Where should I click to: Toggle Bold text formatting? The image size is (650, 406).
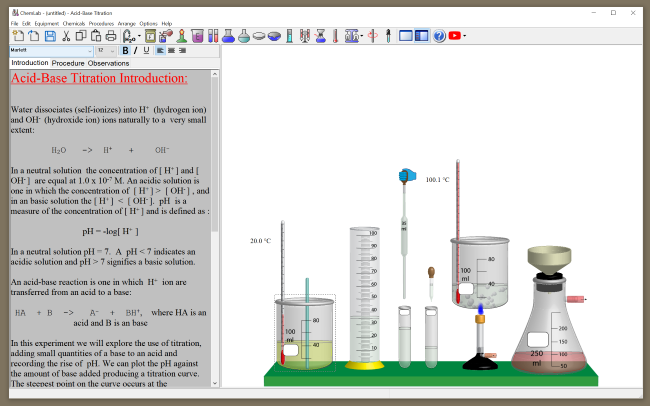[x=126, y=50]
